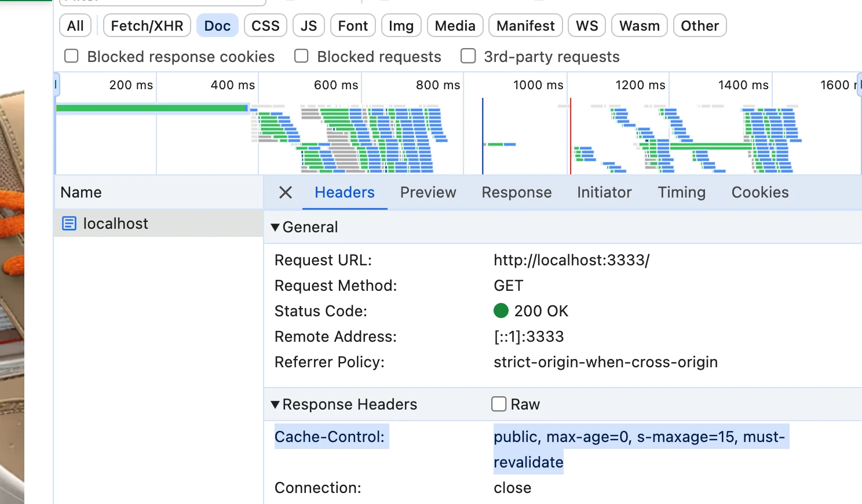Close the request details panel

[x=284, y=192]
